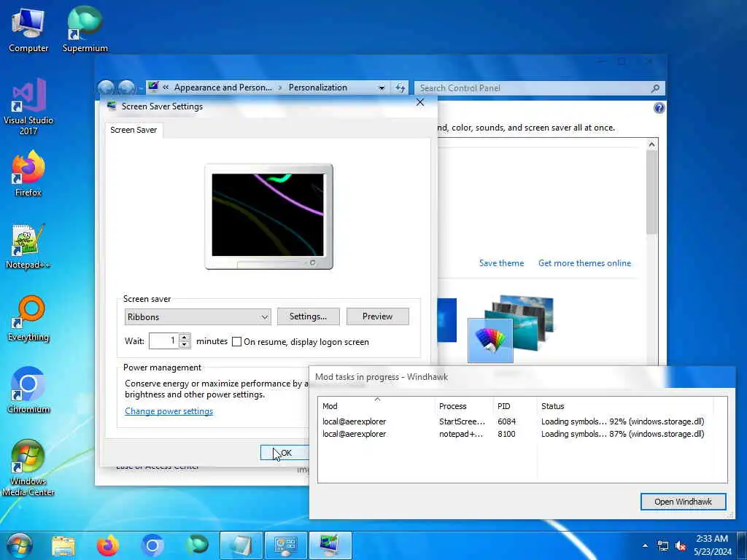The height and width of the screenshot is (560, 747).
Task: Click the search magnifier in Control Panel
Action: [x=656, y=88]
